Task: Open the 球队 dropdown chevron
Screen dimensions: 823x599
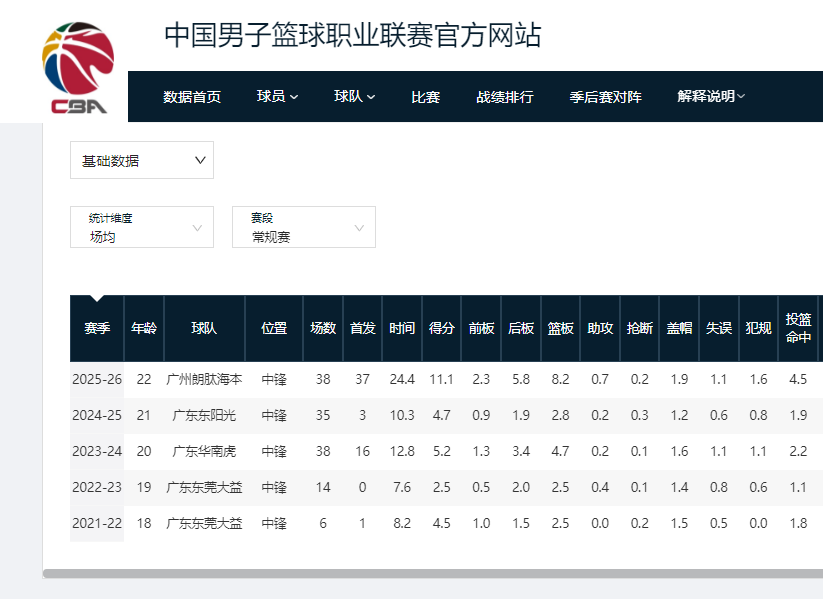Action: 370,97
